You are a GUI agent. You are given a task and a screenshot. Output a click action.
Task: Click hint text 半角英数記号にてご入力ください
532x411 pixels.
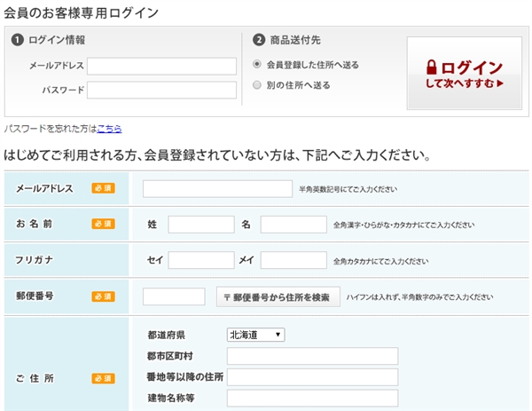[348, 189]
